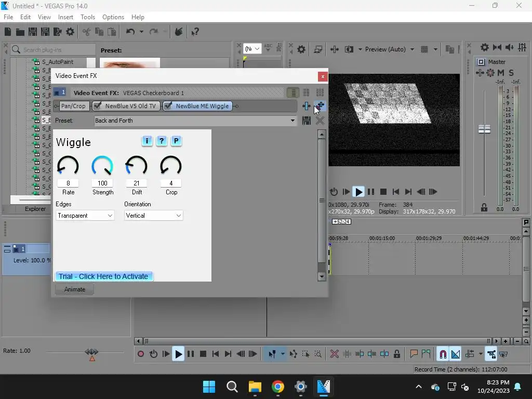Delete preset with the X icon
Screen dimensions: 532x399
pos(320,121)
